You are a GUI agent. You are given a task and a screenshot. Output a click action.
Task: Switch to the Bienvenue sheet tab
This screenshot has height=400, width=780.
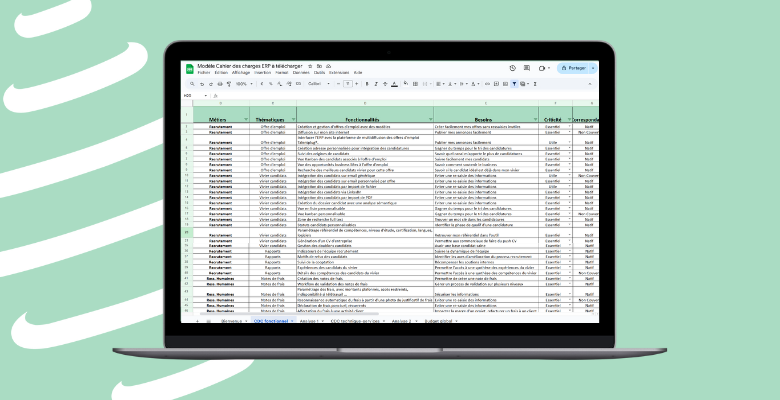(229, 322)
